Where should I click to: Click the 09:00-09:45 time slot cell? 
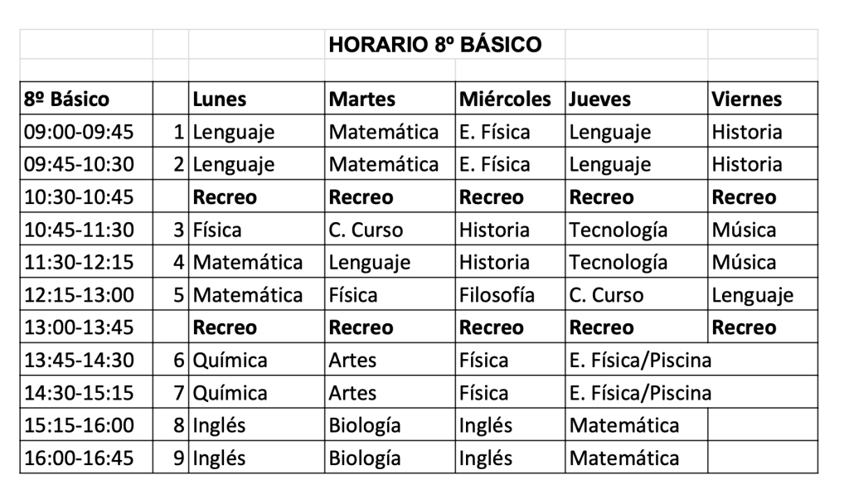pyautogui.click(x=85, y=132)
